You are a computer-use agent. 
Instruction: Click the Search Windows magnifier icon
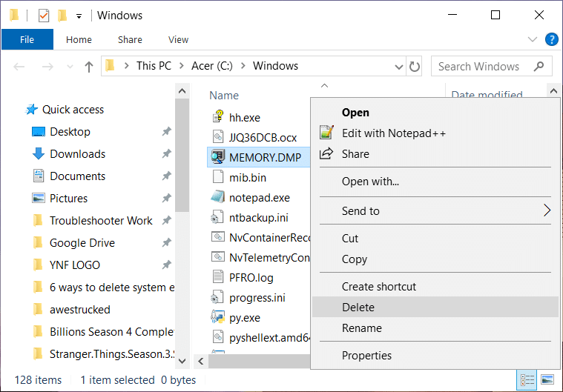click(x=539, y=66)
